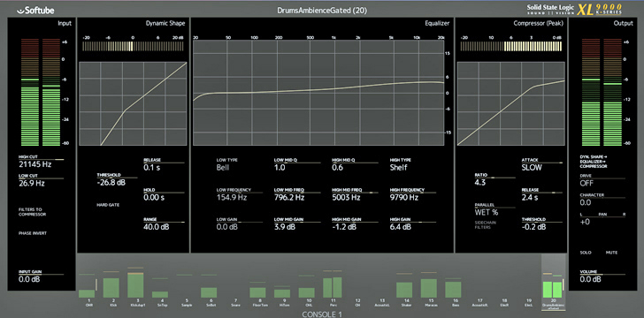This screenshot has height=318, width=644.
Task: Adjust High Gain 6.4 dB
Action: click(413, 223)
